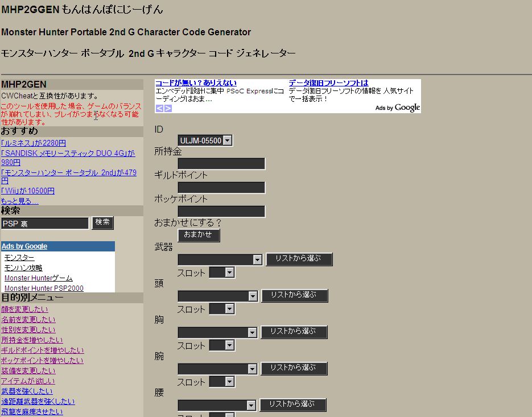Image resolution: width=532 pixels, height=417 pixels.
Task: Click リストから選ぶ button for 胸
Action: pyautogui.click(x=294, y=332)
